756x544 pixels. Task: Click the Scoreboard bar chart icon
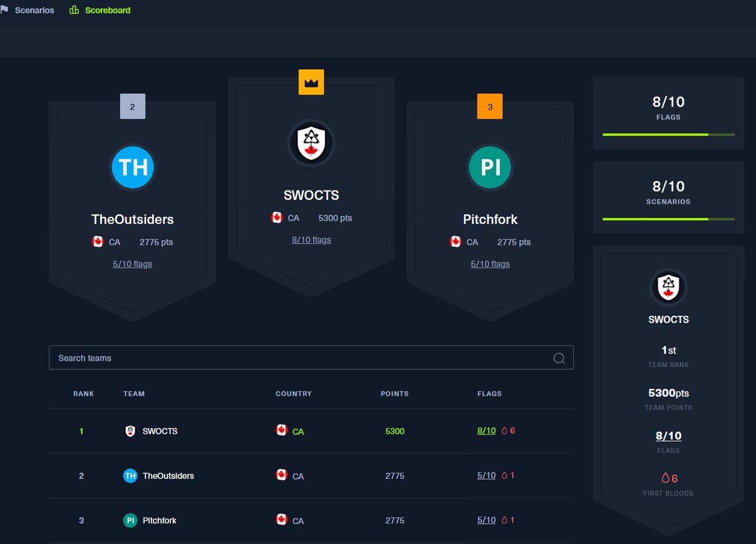pos(74,10)
